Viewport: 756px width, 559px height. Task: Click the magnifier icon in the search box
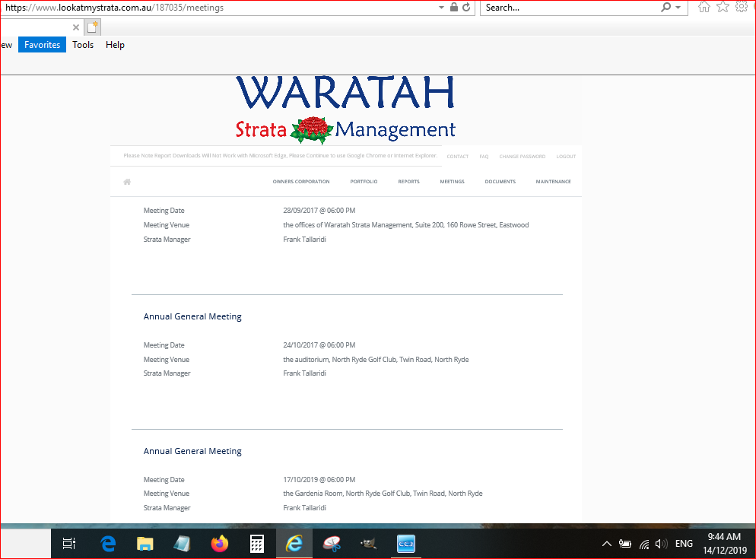pyautogui.click(x=665, y=8)
